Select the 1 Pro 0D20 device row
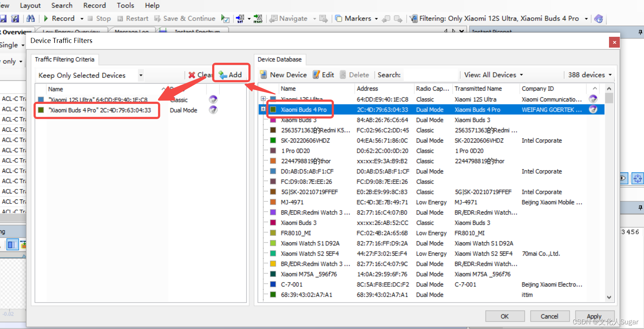Image resolution: width=644 pixels, height=329 pixels. (x=431, y=151)
